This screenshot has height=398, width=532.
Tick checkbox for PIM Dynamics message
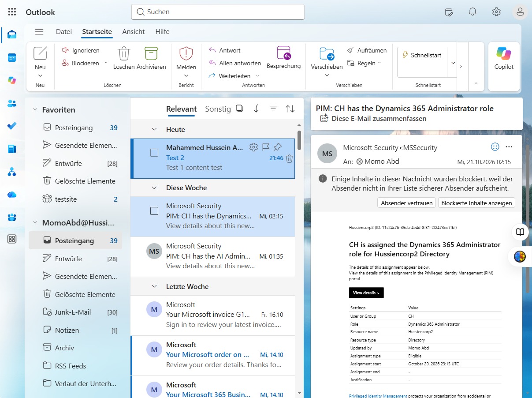[x=154, y=211]
